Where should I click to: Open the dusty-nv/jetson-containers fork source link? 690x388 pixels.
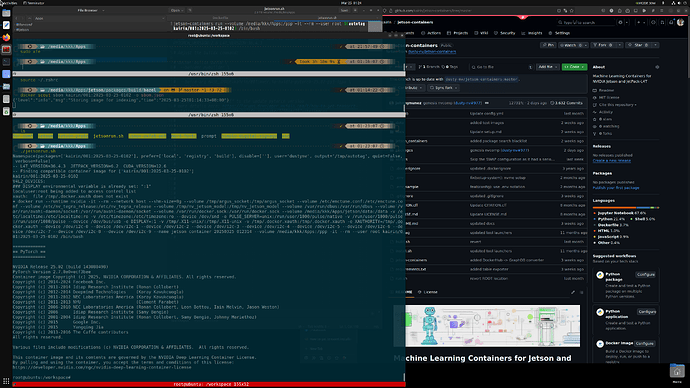(432, 51)
